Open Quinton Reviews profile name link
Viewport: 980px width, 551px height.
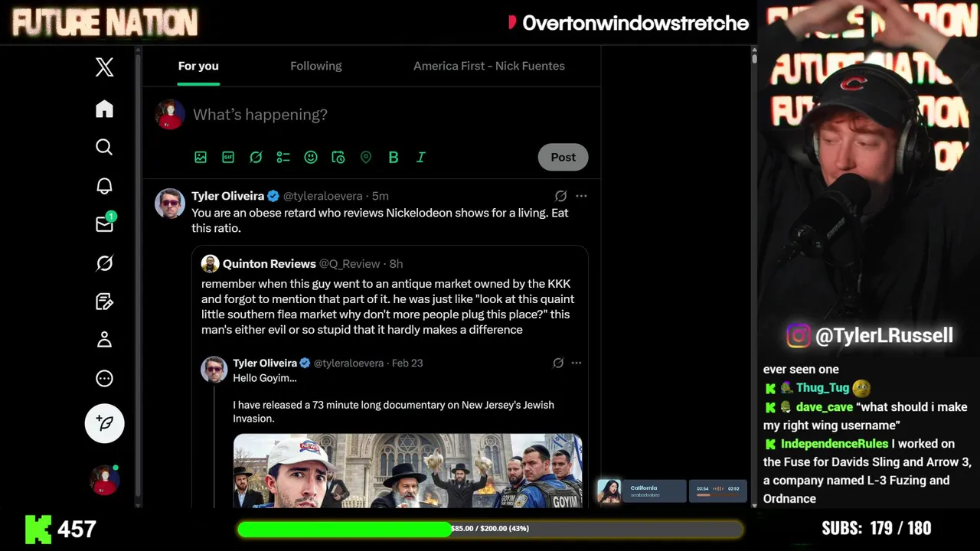click(x=269, y=263)
